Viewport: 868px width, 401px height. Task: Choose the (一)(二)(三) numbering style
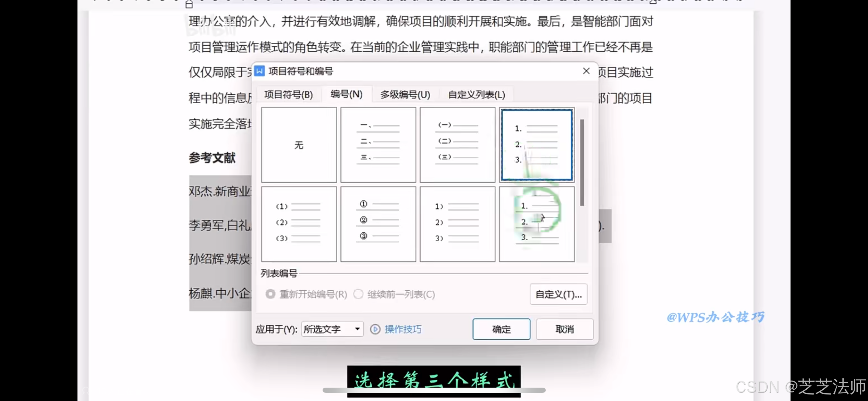pyautogui.click(x=457, y=145)
